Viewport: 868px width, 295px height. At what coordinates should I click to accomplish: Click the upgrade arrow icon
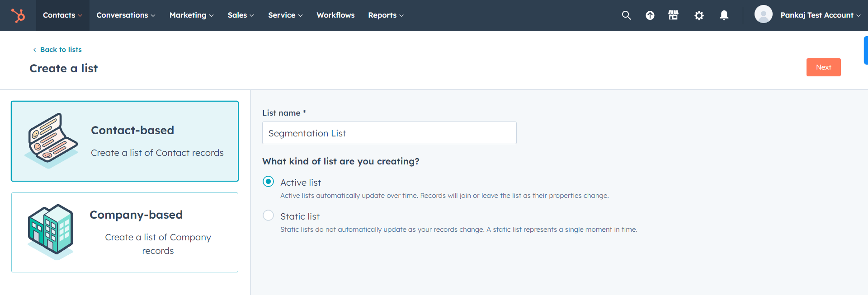click(650, 15)
